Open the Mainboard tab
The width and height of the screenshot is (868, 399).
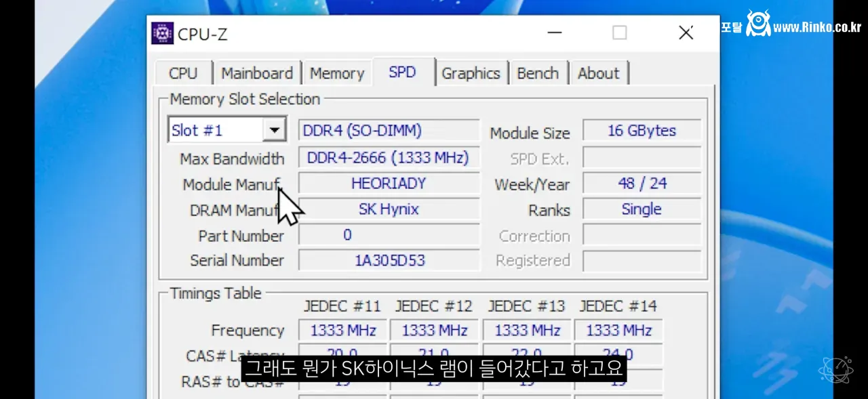(257, 72)
